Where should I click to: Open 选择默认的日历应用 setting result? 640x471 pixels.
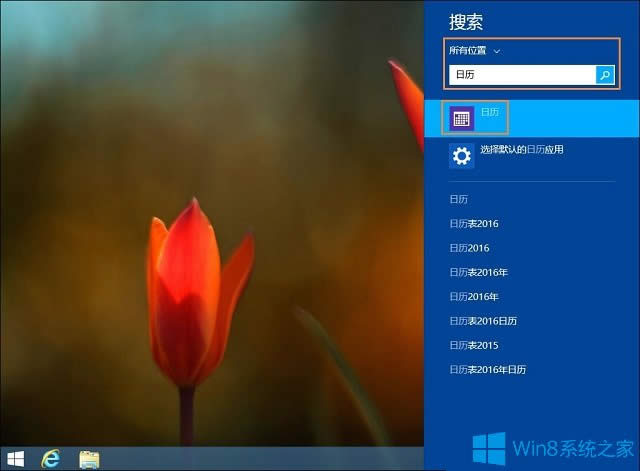(x=521, y=150)
